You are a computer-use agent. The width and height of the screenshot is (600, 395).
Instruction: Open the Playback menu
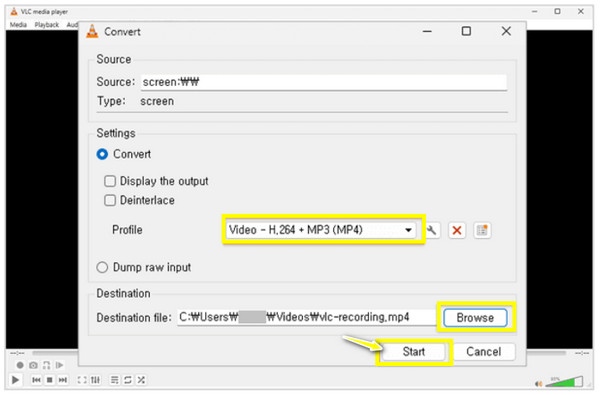(x=47, y=25)
